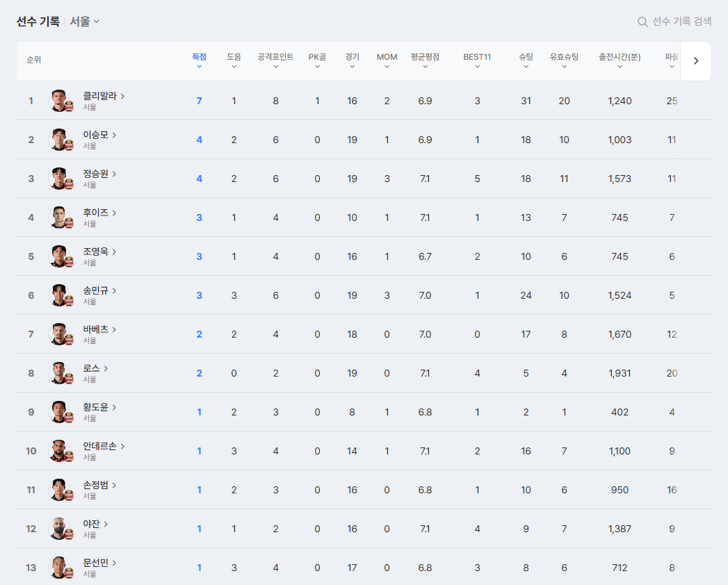Click 안데르손's playing time 1,100
This screenshot has width=728, height=585.
(620, 452)
